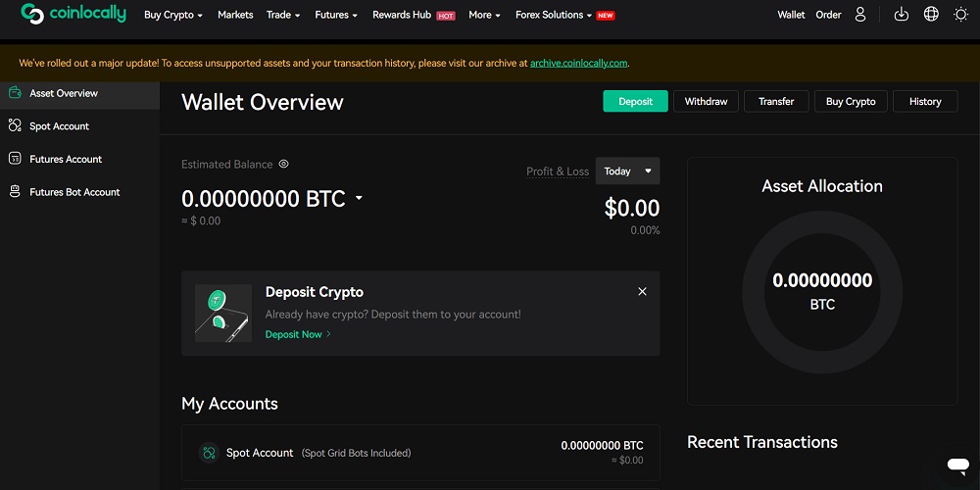Image resolution: width=980 pixels, height=490 pixels.
Task: Open the user profile icon
Action: tap(860, 15)
